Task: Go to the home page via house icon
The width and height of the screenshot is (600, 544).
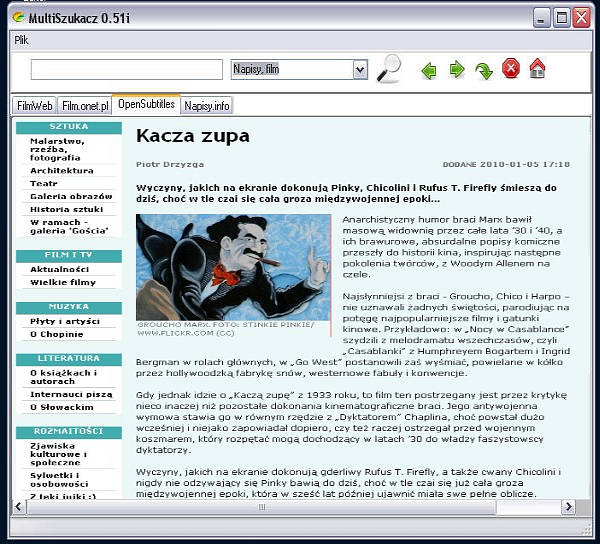Action: pos(537,68)
